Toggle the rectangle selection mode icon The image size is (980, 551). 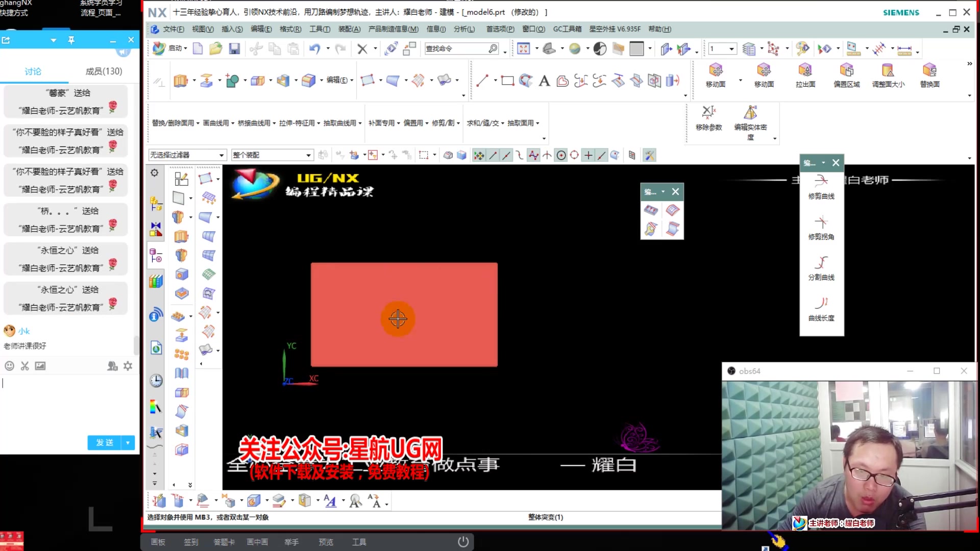click(423, 155)
